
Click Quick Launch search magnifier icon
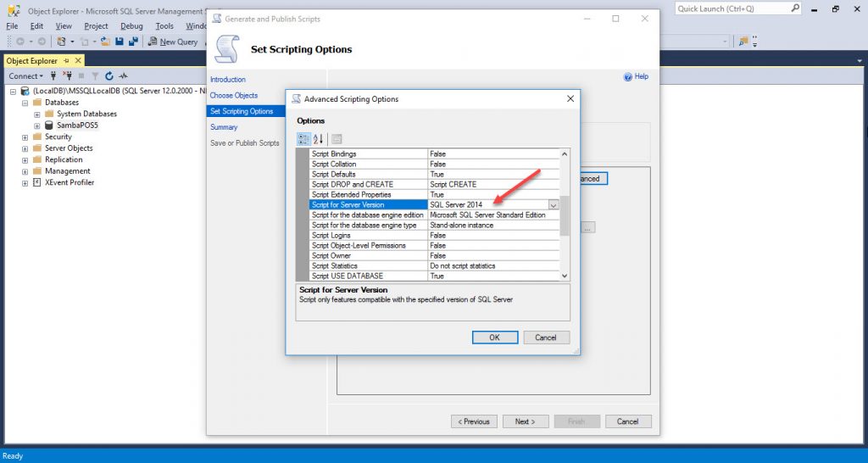pos(795,8)
